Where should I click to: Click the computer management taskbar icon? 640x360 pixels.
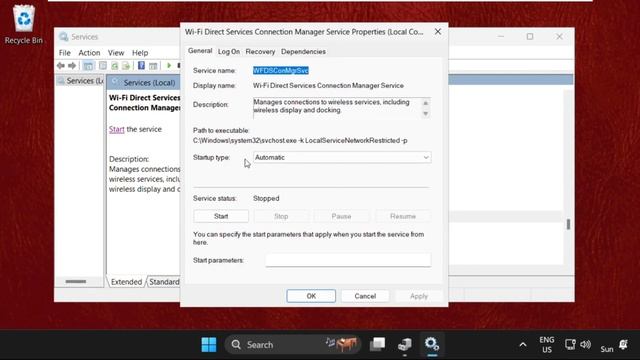(x=404, y=344)
